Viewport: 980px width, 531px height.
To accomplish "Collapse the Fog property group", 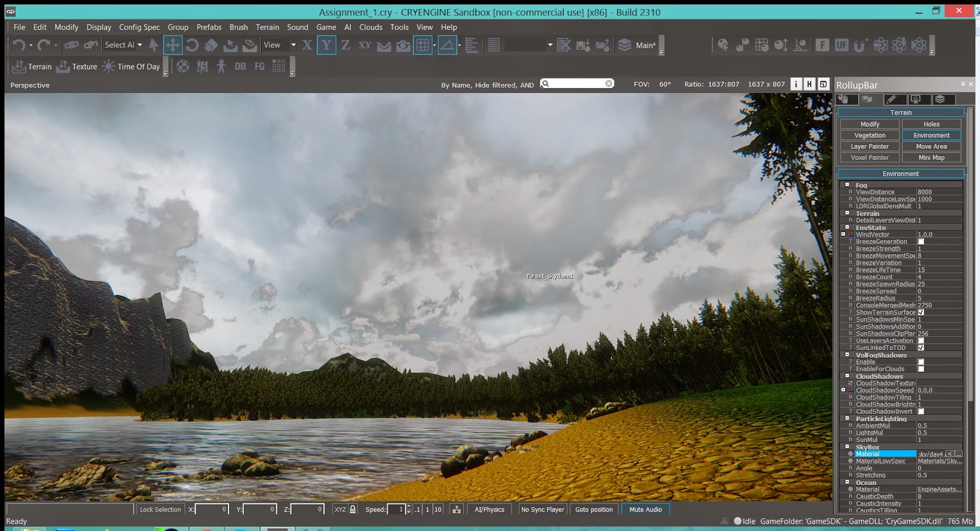I will click(x=847, y=184).
